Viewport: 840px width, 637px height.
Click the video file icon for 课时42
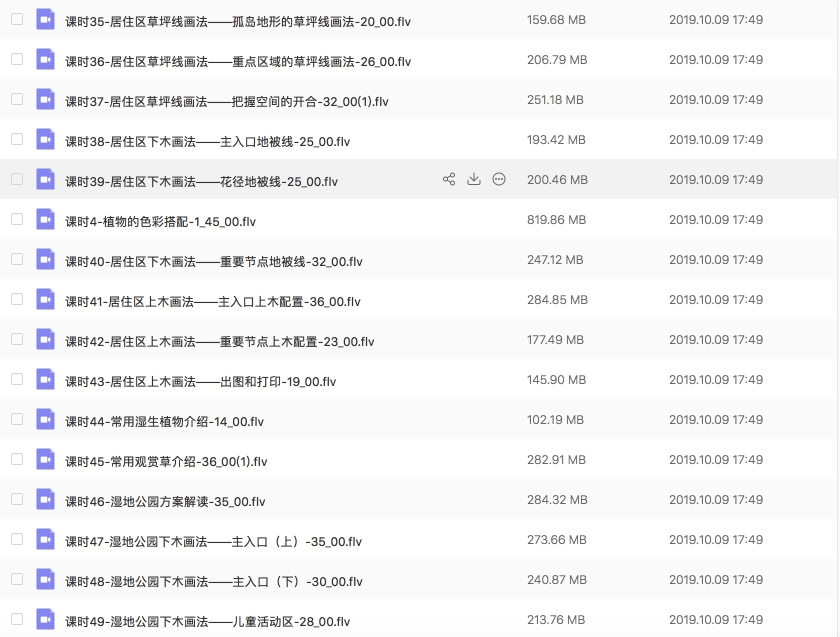45,339
